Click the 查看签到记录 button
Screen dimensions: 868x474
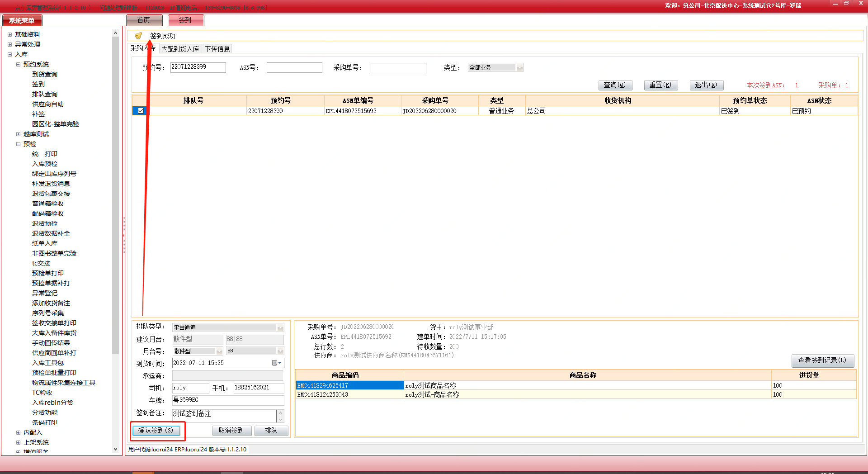822,360
